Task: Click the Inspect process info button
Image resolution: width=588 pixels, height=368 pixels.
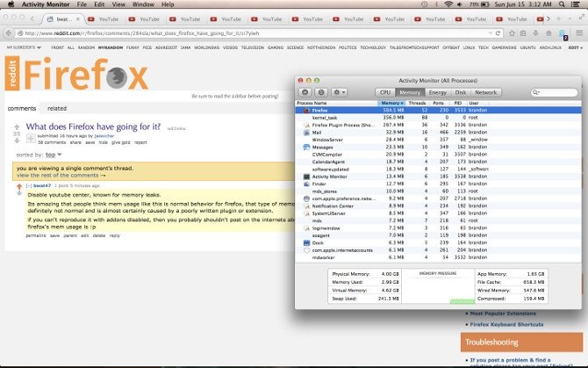Action: pos(321,92)
